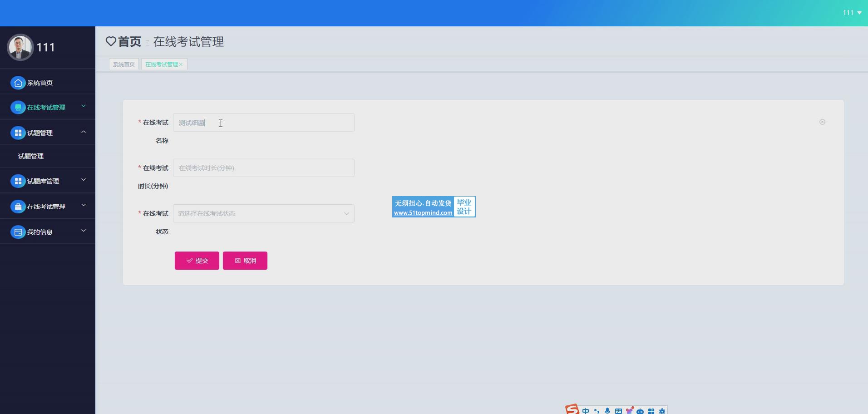Click the briefcase icon beside lower 在线考试管理

coord(18,206)
